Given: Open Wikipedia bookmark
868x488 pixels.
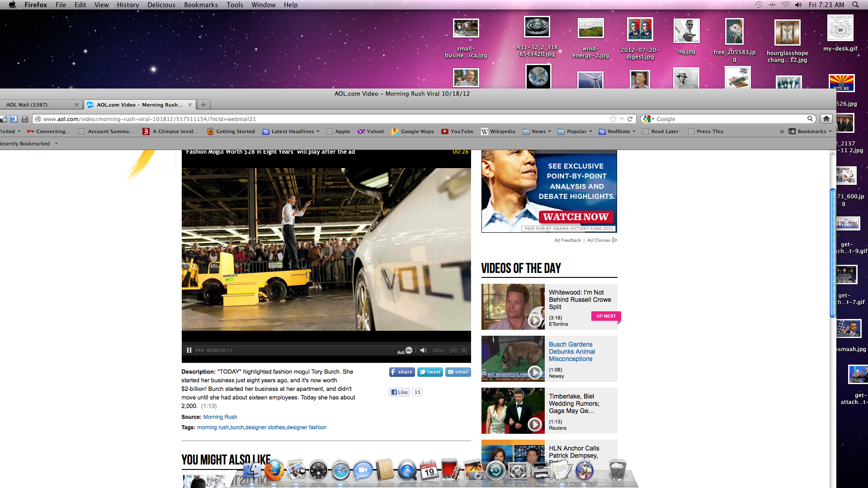Looking at the screenshot, I should tap(498, 131).
